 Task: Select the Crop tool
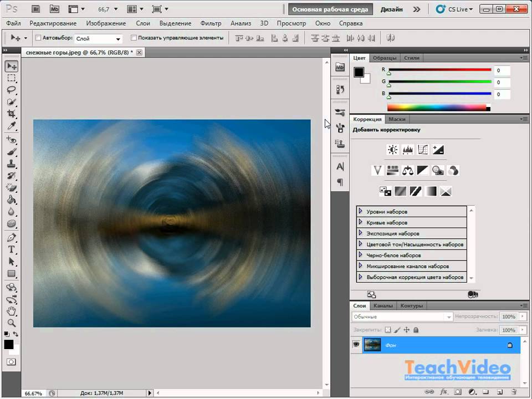[x=12, y=114]
